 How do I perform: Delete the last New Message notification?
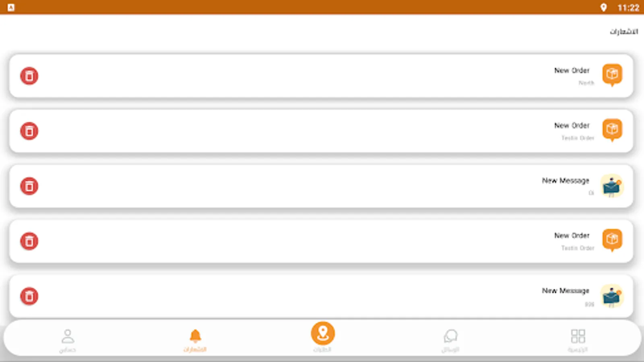coord(29,296)
